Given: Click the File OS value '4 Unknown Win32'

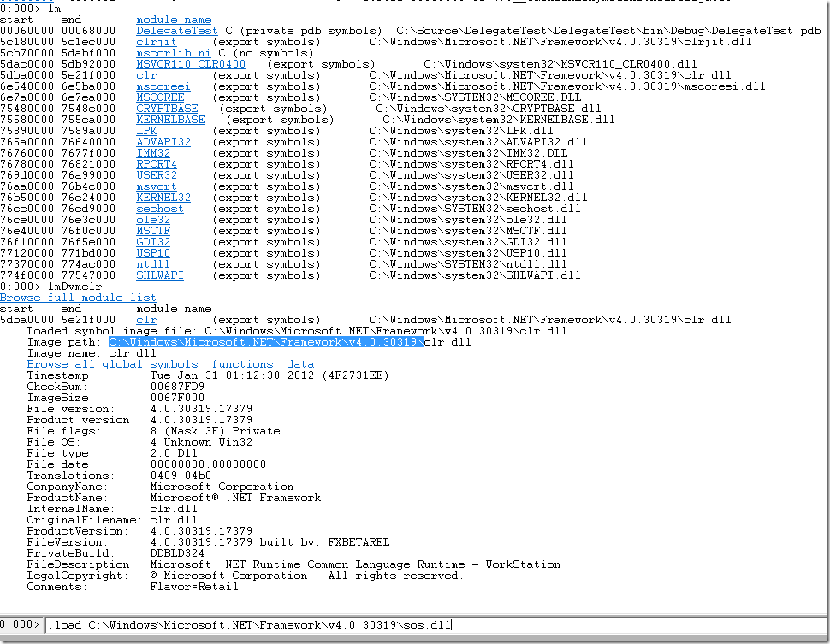Looking at the screenshot, I should [201, 442].
